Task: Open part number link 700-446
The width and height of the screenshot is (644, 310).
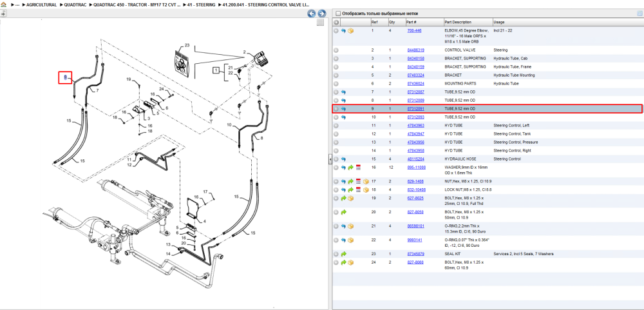Action: click(414, 31)
